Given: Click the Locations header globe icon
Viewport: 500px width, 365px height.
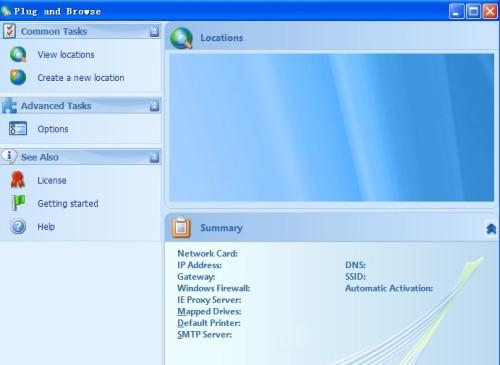Looking at the screenshot, I should [x=181, y=38].
